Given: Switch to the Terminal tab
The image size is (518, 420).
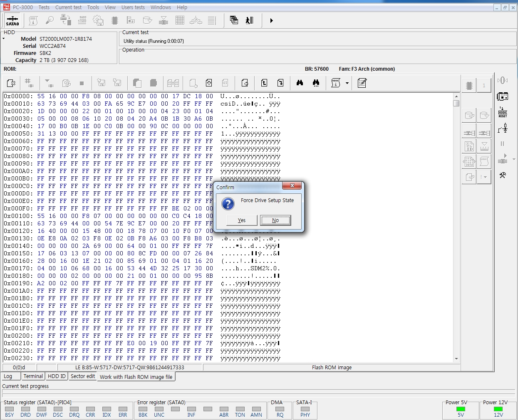Looking at the screenshot, I should (33, 376).
